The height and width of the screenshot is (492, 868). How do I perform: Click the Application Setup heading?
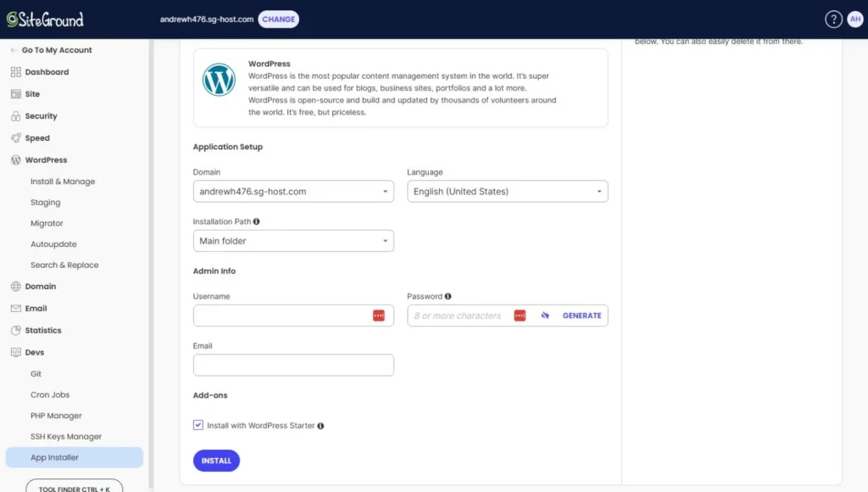[227, 147]
